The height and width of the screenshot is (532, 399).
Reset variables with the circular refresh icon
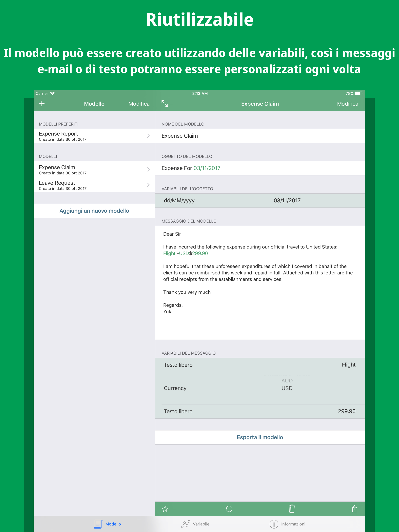click(229, 509)
